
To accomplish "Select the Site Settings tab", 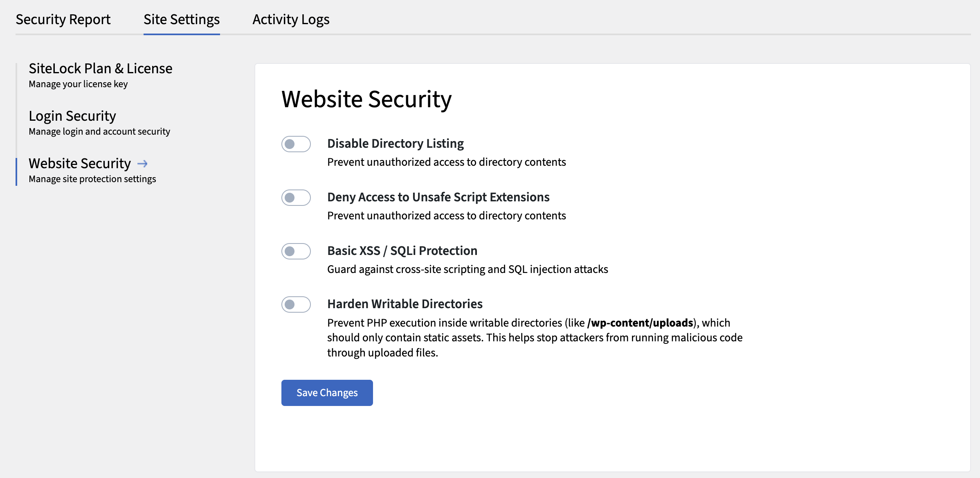I will (181, 19).
